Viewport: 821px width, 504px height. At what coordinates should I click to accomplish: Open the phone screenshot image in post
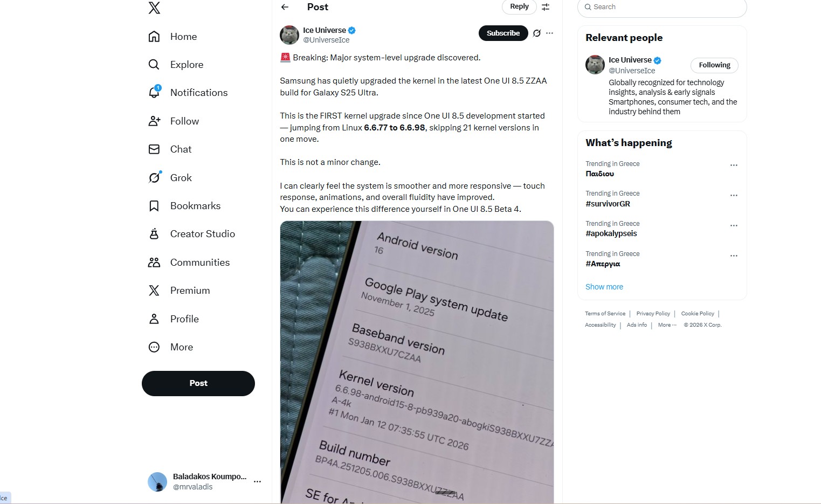(417, 362)
